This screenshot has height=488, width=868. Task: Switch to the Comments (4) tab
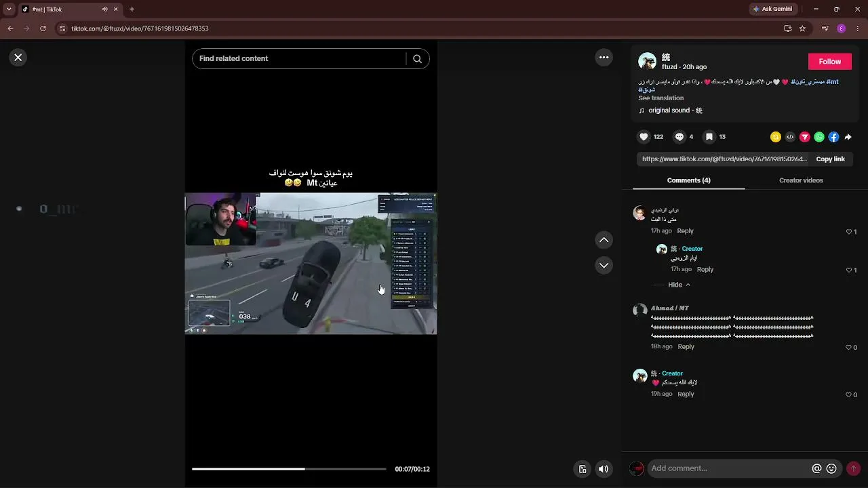click(x=688, y=180)
